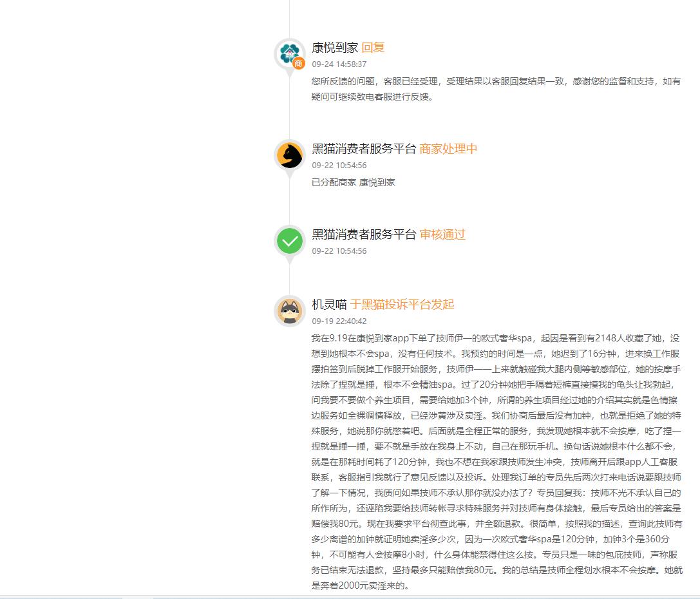Click the 09-19 22:40:42 timestamp
This screenshot has height=599, width=700.
pos(339,321)
